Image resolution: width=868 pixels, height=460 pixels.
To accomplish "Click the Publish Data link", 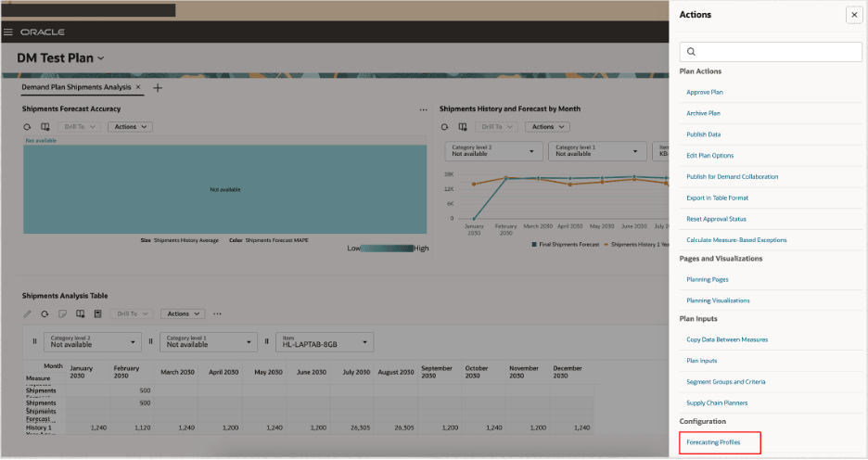I will [x=704, y=134].
